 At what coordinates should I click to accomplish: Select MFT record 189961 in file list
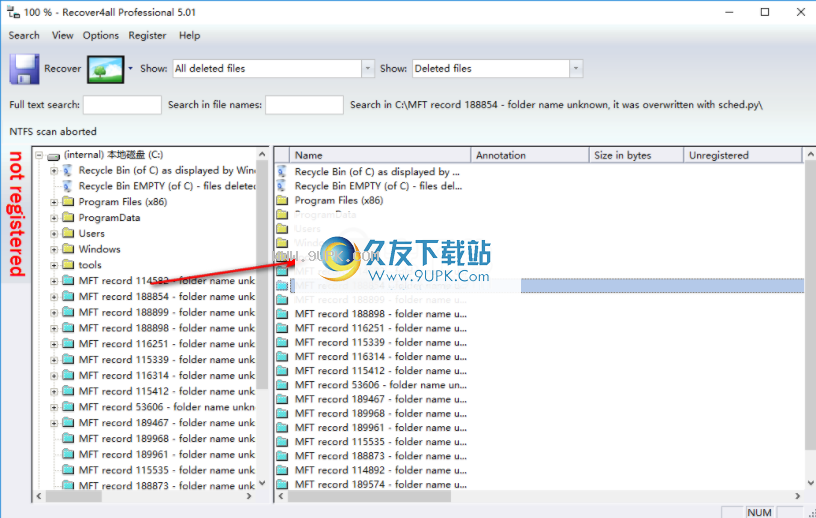(x=380, y=427)
